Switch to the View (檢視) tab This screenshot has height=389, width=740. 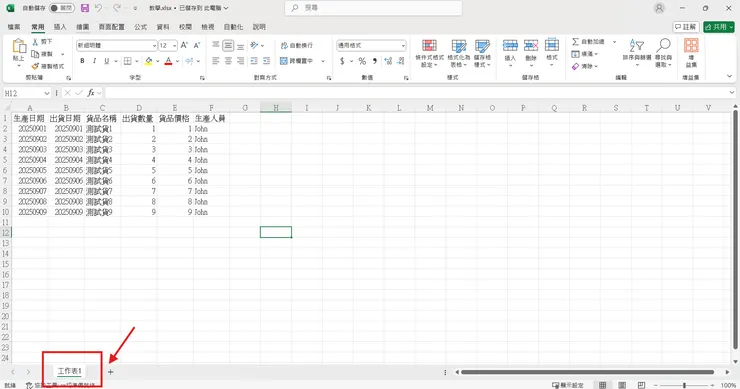pyautogui.click(x=208, y=27)
